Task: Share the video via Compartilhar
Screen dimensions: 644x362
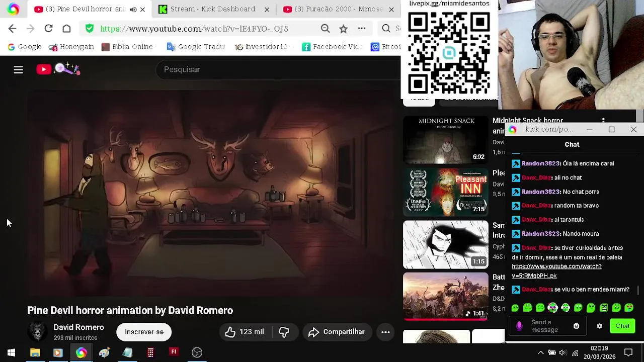Action: click(336, 332)
